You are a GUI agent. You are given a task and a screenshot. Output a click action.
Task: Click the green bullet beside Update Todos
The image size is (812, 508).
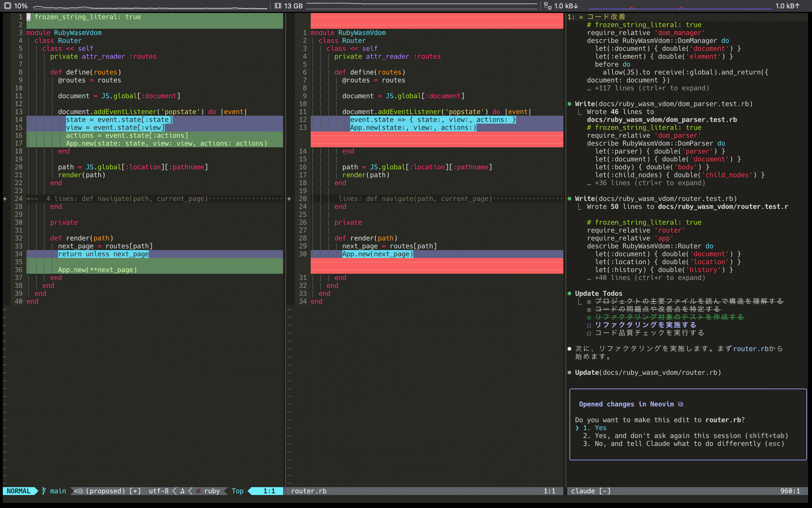click(x=570, y=293)
